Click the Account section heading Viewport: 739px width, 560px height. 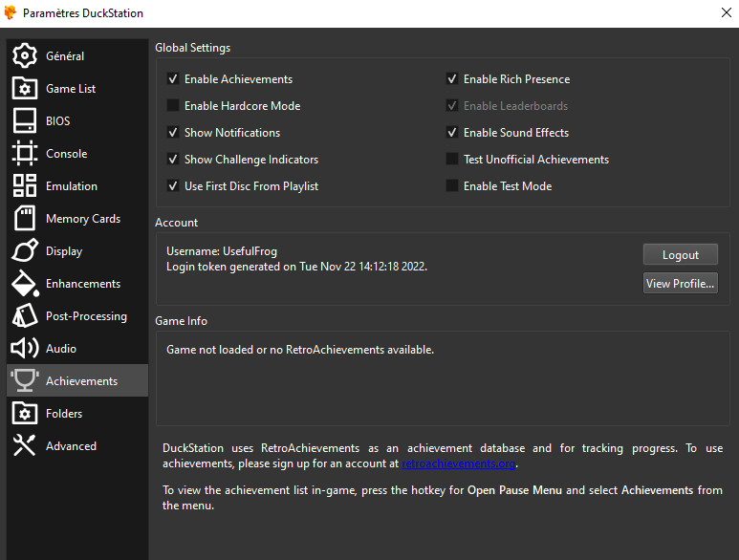[176, 223]
